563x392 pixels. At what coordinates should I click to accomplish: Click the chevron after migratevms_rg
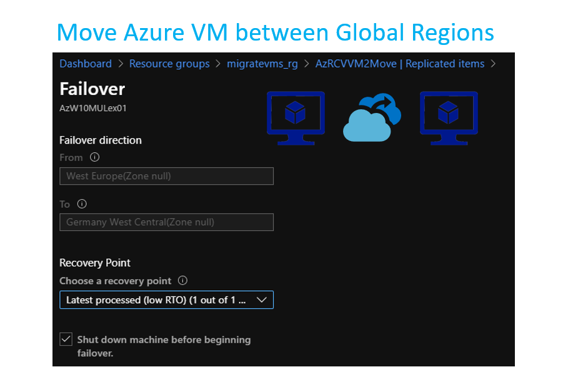306,64
